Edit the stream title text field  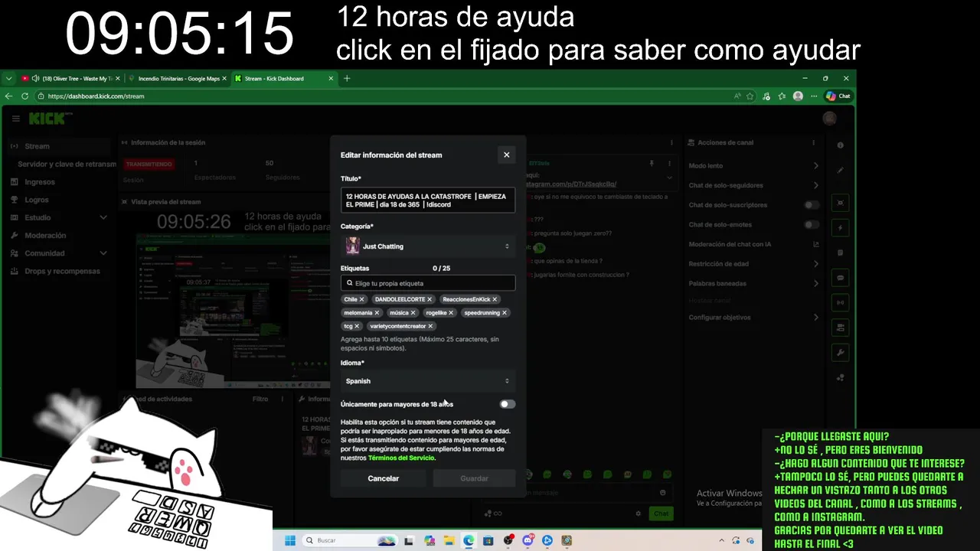(428, 201)
